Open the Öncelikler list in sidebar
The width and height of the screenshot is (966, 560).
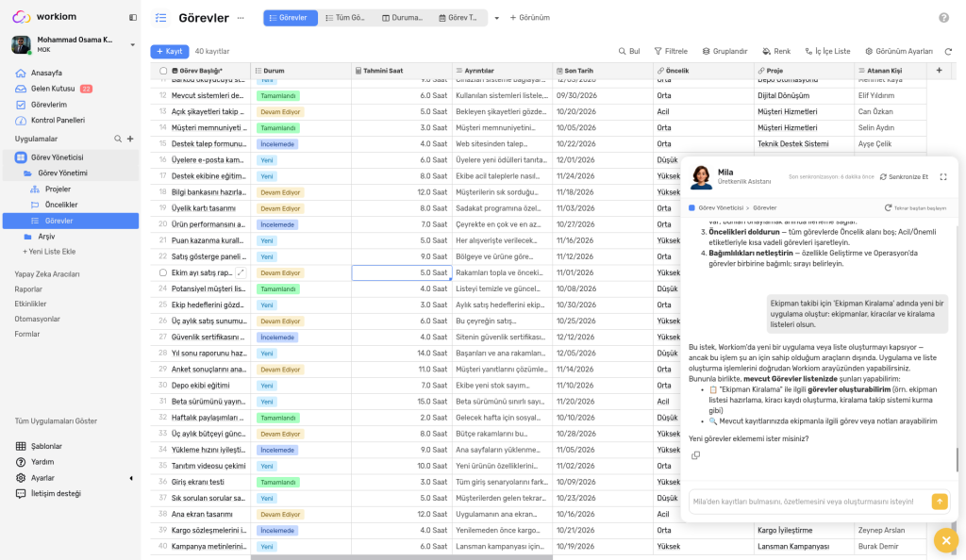(x=61, y=205)
